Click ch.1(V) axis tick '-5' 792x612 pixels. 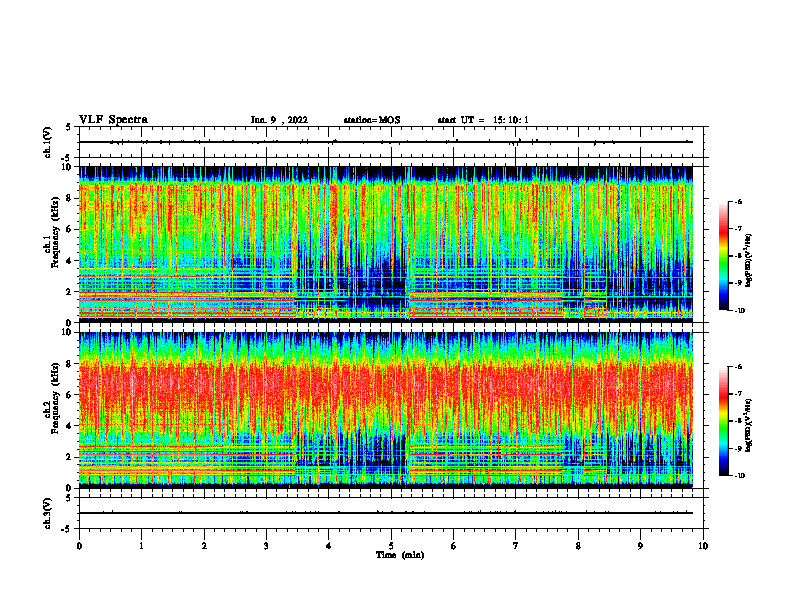67,158
